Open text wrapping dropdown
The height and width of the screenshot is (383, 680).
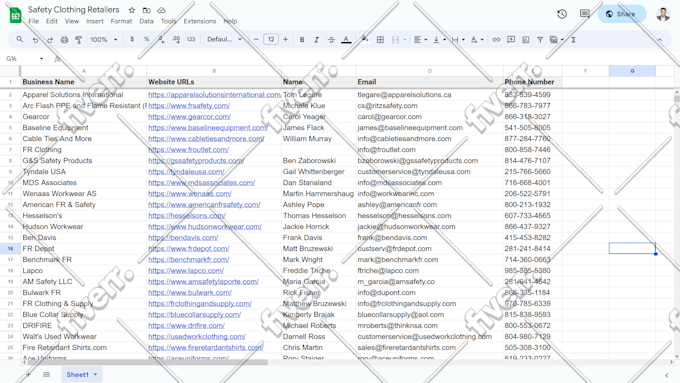[458, 40]
